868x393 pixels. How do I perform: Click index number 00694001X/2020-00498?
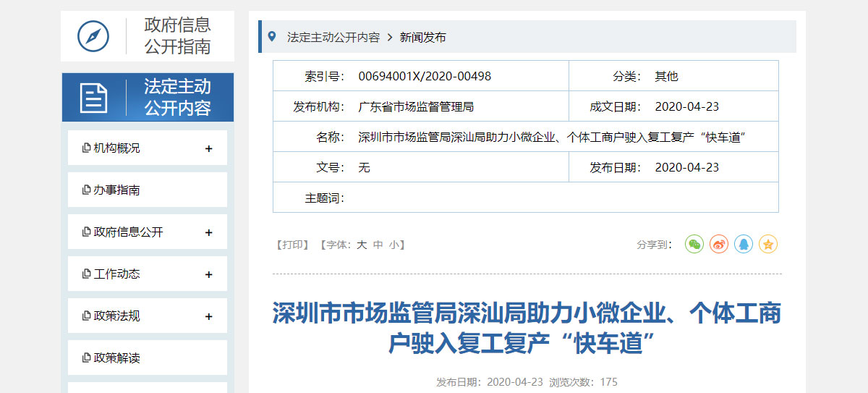(425, 76)
